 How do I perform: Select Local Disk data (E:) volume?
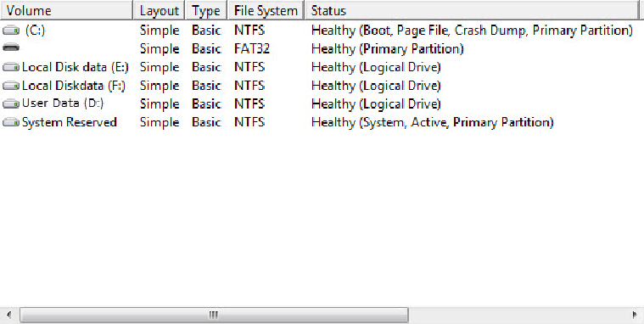tap(76, 67)
